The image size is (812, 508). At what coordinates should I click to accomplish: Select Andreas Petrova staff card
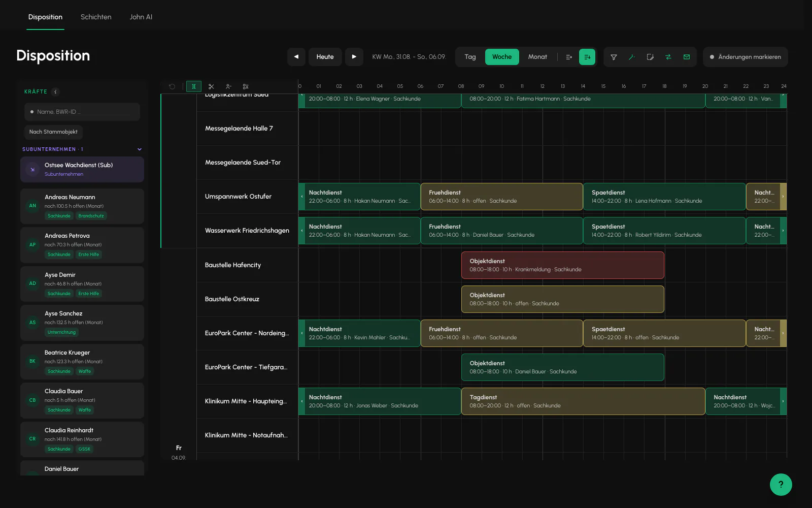point(82,245)
